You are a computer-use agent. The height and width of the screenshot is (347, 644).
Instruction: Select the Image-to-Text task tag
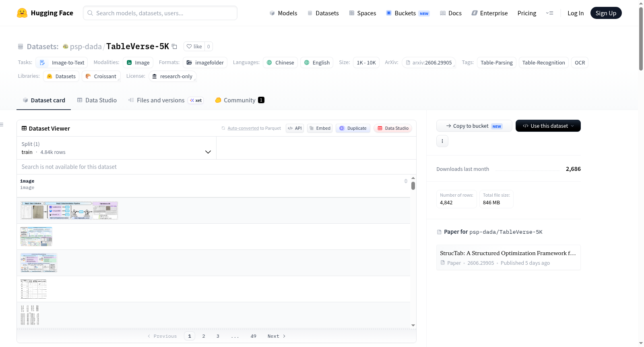coord(62,62)
